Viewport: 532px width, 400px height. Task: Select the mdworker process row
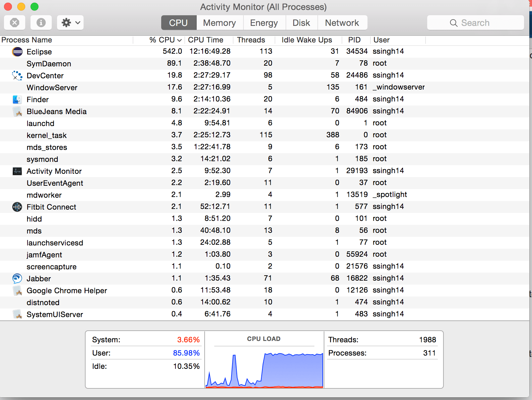[x=265, y=195]
